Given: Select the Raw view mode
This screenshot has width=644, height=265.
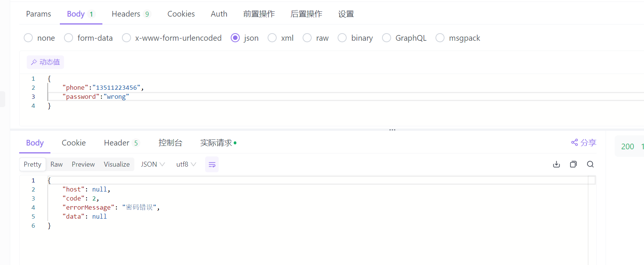Looking at the screenshot, I should [x=56, y=164].
